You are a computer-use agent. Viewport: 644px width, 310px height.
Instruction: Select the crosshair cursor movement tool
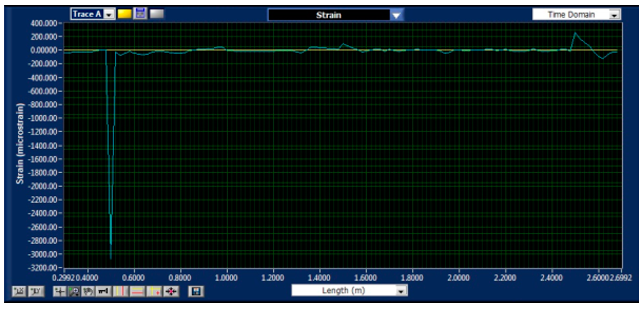(60, 291)
